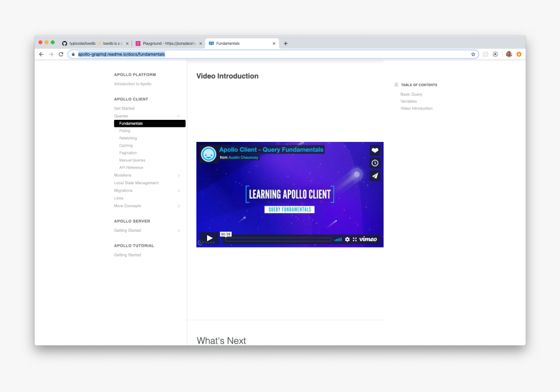The height and width of the screenshot is (392, 560).
Task: Click the address bar URL
Action: [x=121, y=54]
